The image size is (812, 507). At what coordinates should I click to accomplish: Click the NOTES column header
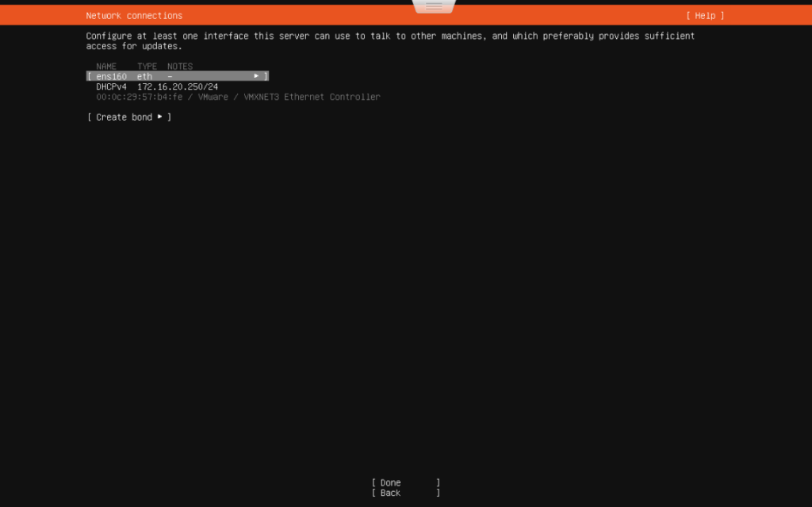[180, 66]
